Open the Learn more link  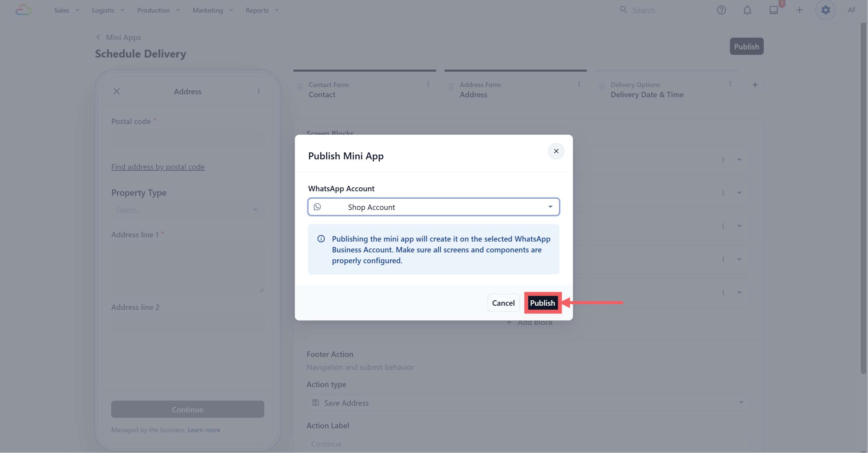coord(204,430)
